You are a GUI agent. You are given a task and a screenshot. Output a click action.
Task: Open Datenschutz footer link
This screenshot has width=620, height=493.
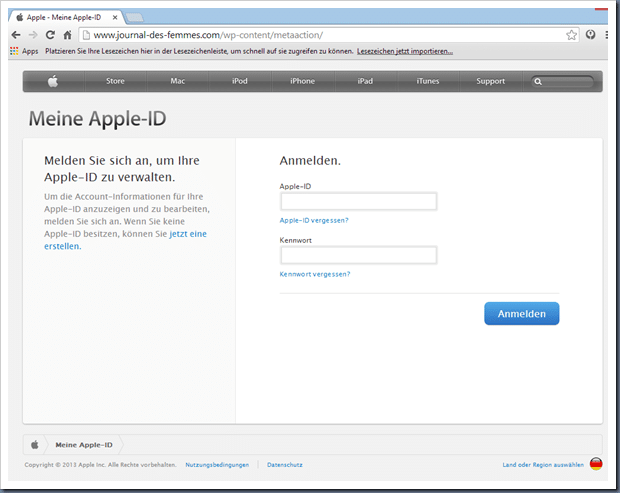(x=285, y=465)
